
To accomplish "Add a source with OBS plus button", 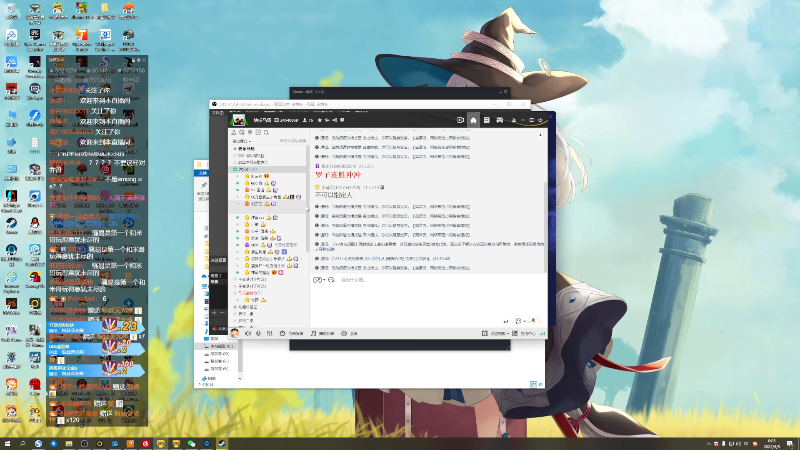I will 214,312.
